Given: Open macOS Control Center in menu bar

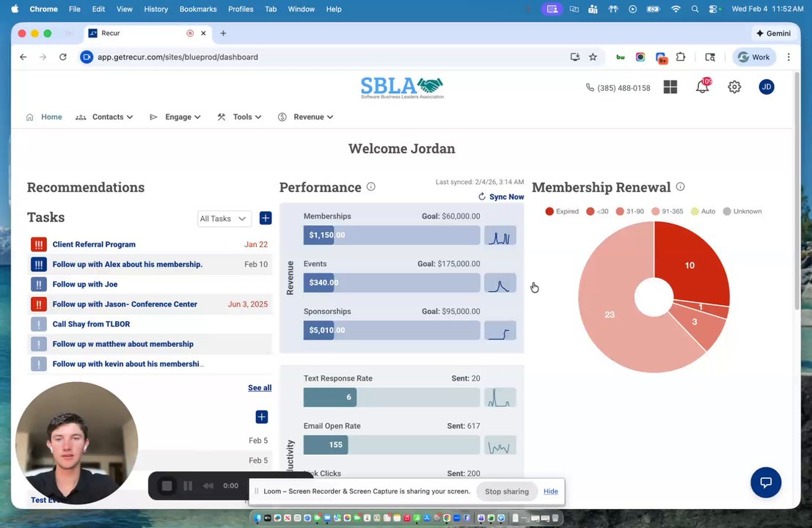Looking at the screenshot, I should click(x=714, y=9).
